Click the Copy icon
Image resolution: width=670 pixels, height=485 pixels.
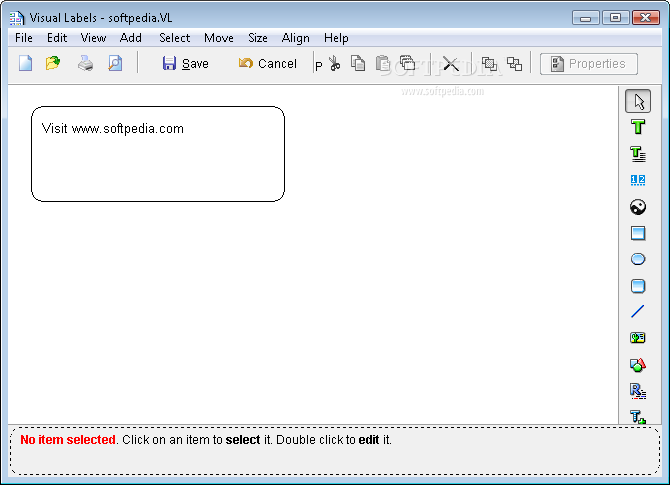coord(358,63)
